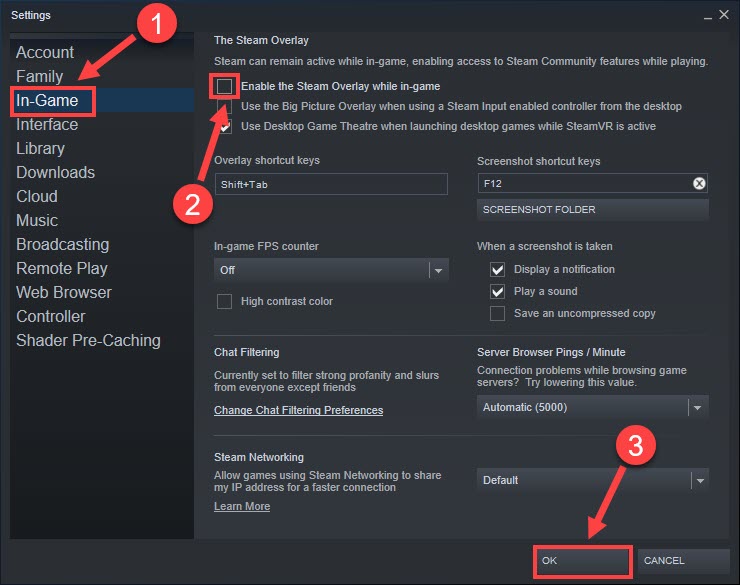The image size is (740, 585).
Task: Click the Screenshot shortcut keys F12 field
Action: pos(592,184)
